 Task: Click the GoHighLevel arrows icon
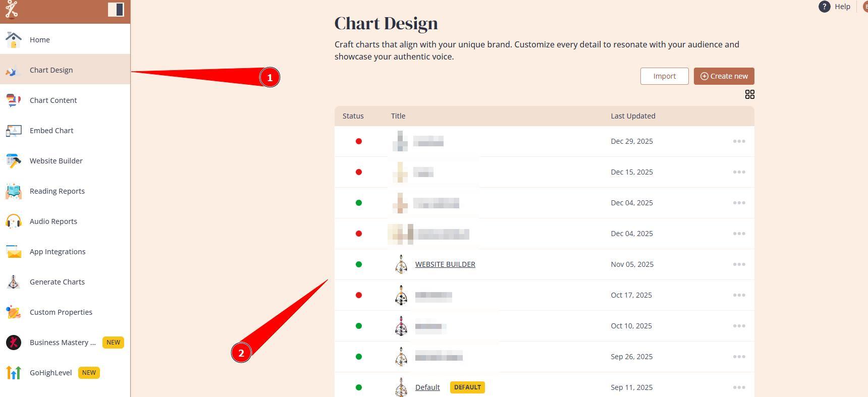point(14,373)
